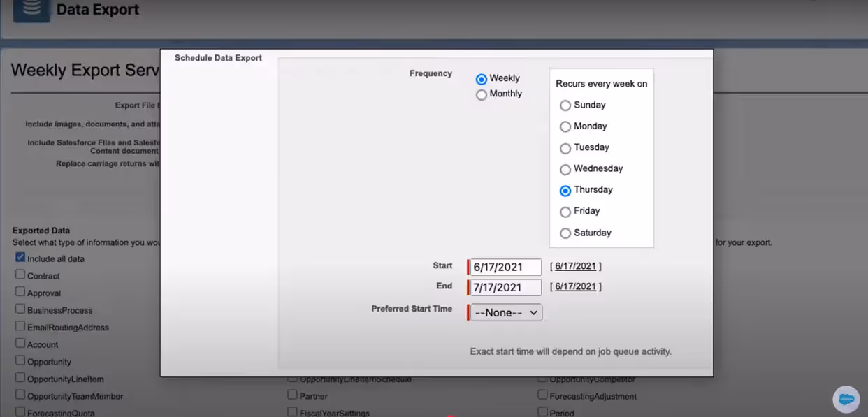
Task: Select the Monthly frequency radio button
Action: tap(481, 94)
